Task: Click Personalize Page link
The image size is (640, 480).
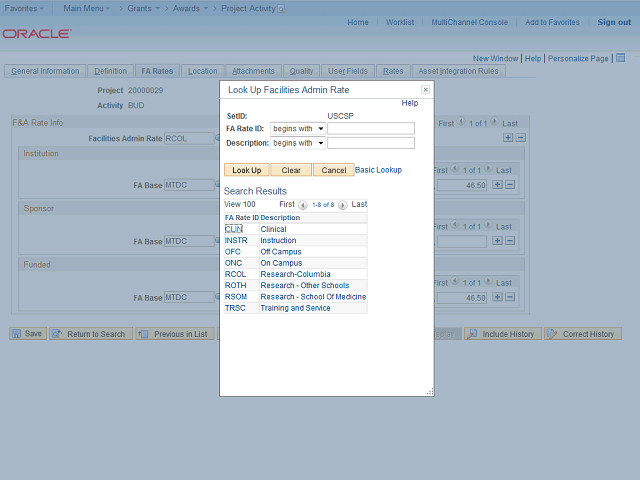Action: 578,58
